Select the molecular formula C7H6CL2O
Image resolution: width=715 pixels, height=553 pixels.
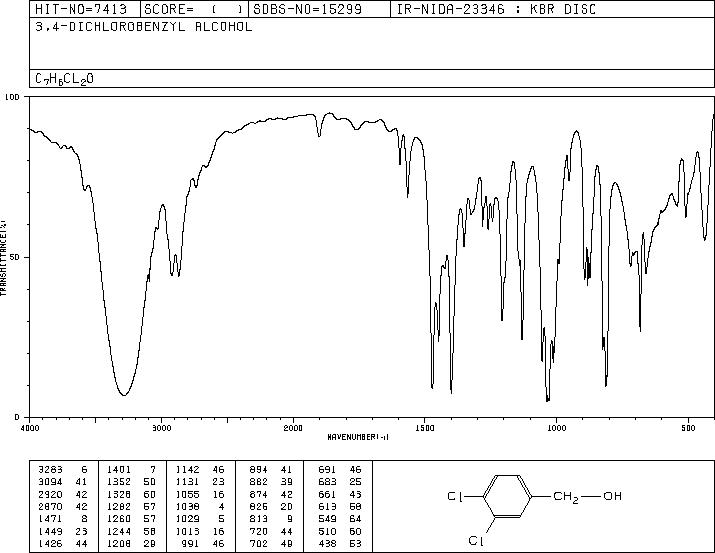[64, 79]
